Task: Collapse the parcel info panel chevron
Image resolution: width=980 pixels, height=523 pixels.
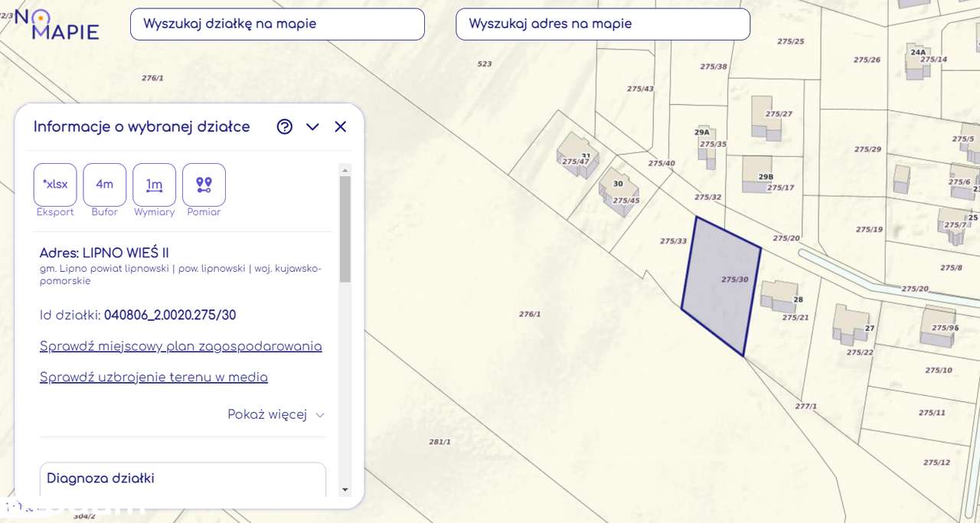Action: (x=312, y=127)
